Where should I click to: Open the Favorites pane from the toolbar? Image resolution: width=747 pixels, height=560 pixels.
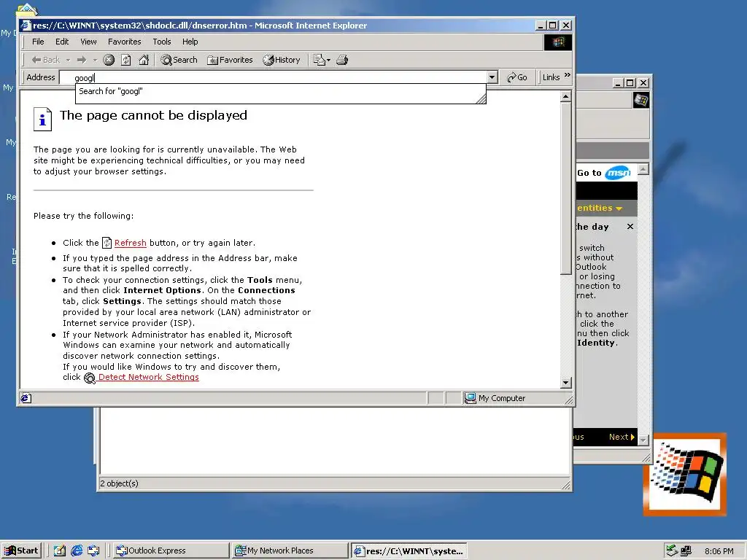pos(230,60)
